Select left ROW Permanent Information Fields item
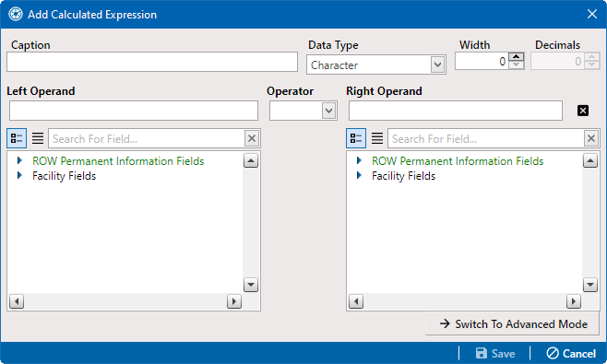 coord(118,161)
